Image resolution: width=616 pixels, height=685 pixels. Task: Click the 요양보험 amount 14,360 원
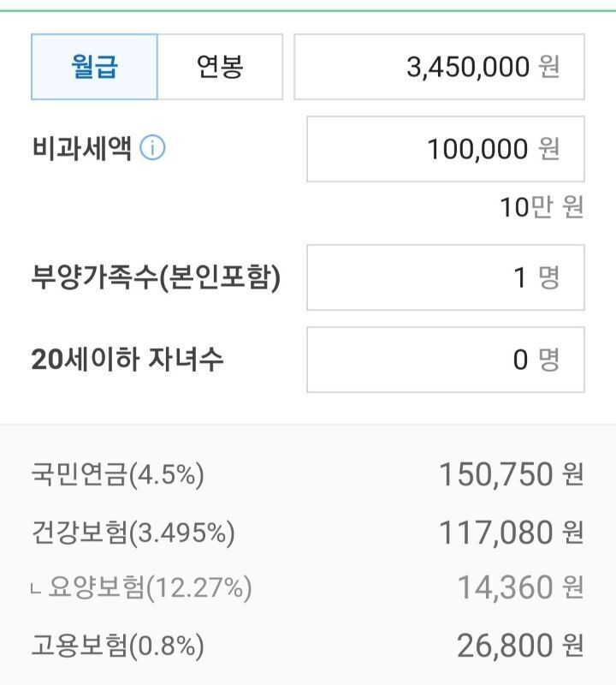tap(519, 588)
